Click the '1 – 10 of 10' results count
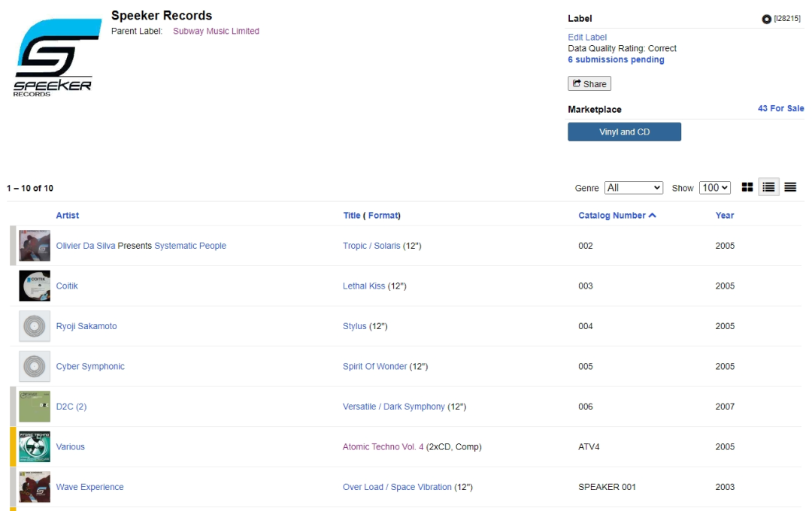The width and height of the screenshot is (812, 511). coord(30,188)
